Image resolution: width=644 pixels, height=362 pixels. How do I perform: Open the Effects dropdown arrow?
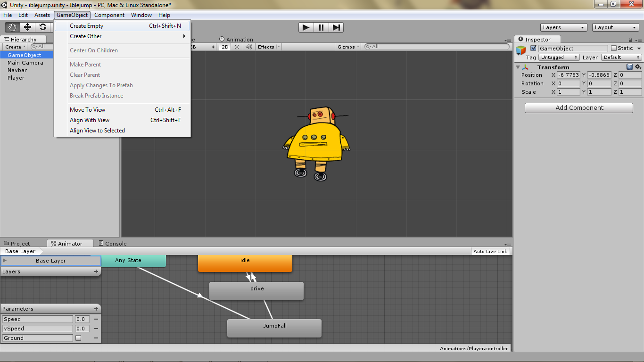(x=279, y=47)
